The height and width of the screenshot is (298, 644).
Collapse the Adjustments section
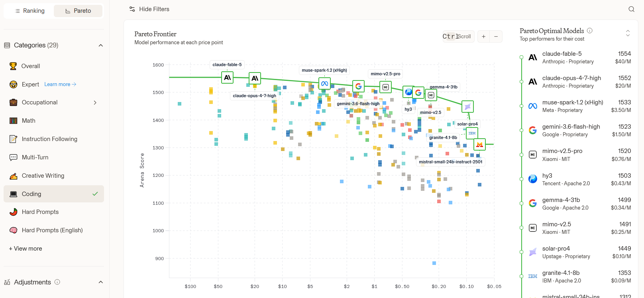pos(101,282)
